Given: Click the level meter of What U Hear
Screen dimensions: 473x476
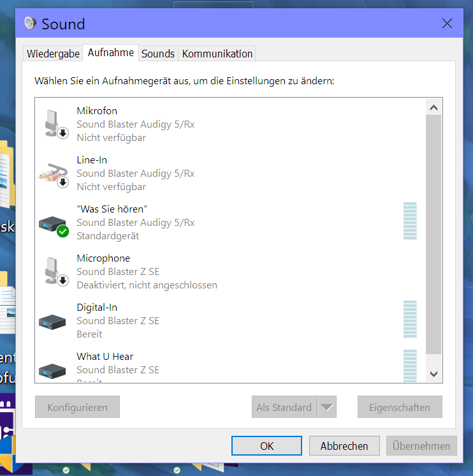Looking at the screenshot, I should click(x=410, y=366).
